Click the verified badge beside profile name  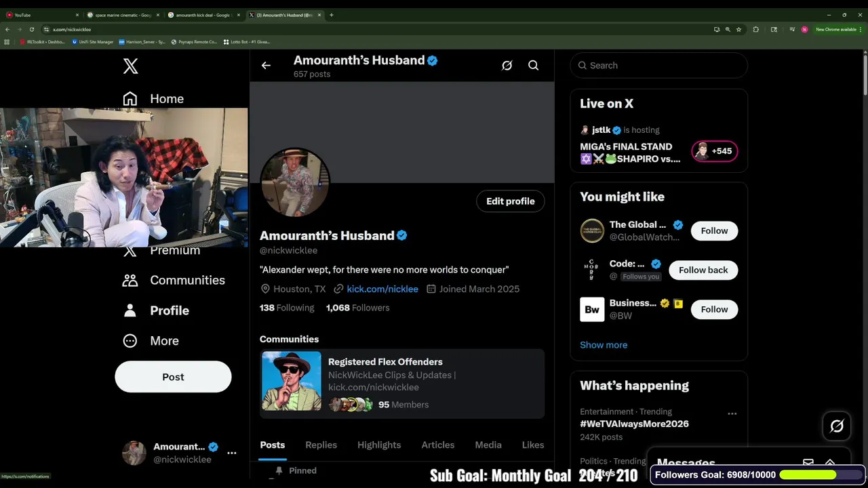point(402,235)
